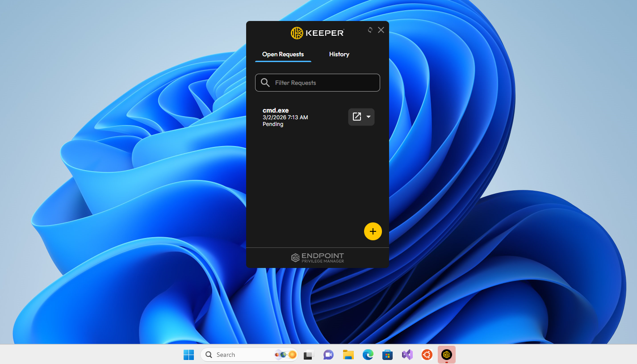637x364 pixels.
Task: Click the Keeper Endpoint Privilege Manager taskbar icon
Action: pos(446,355)
